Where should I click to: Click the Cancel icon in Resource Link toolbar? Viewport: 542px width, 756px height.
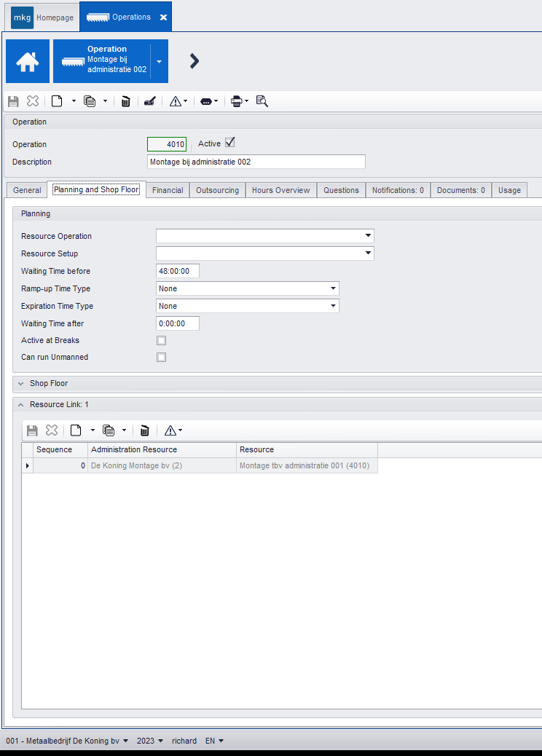coord(52,430)
